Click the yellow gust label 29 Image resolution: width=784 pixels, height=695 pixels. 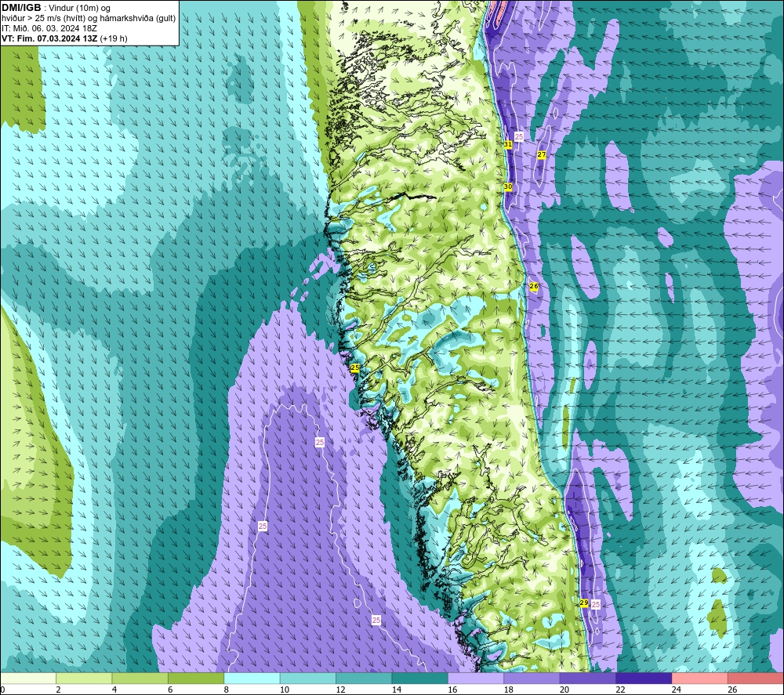click(x=584, y=603)
